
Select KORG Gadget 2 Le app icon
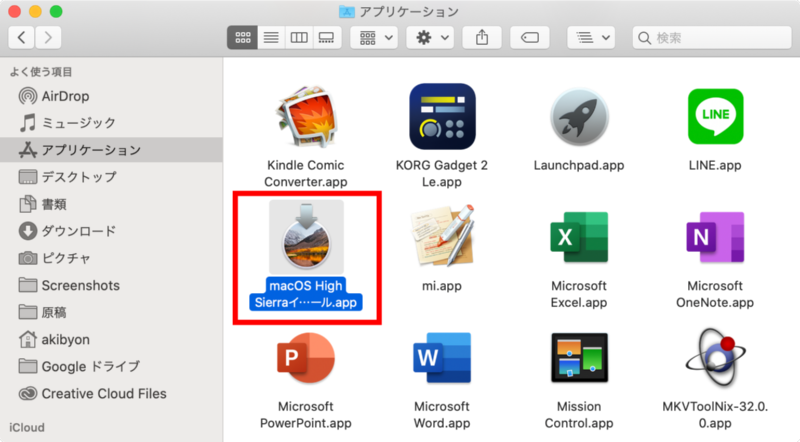(x=440, y=116)
